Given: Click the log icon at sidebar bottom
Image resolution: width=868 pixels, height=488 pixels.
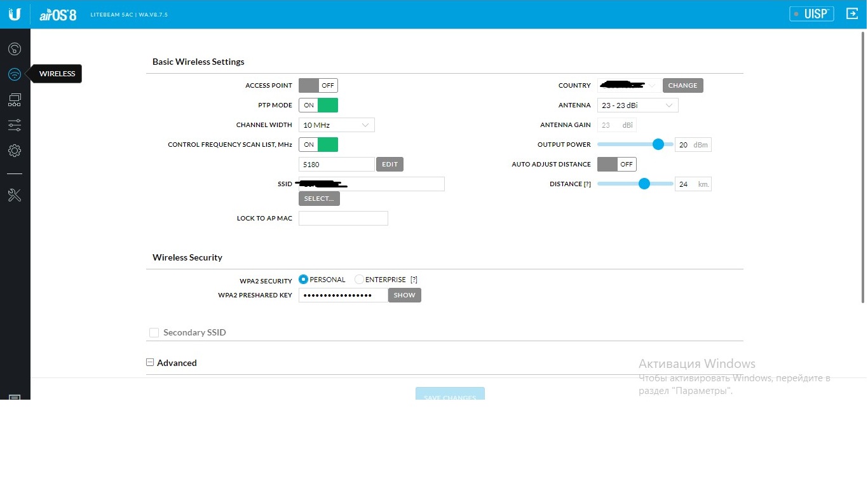Looking at the screenshot, I should [15, 397].
